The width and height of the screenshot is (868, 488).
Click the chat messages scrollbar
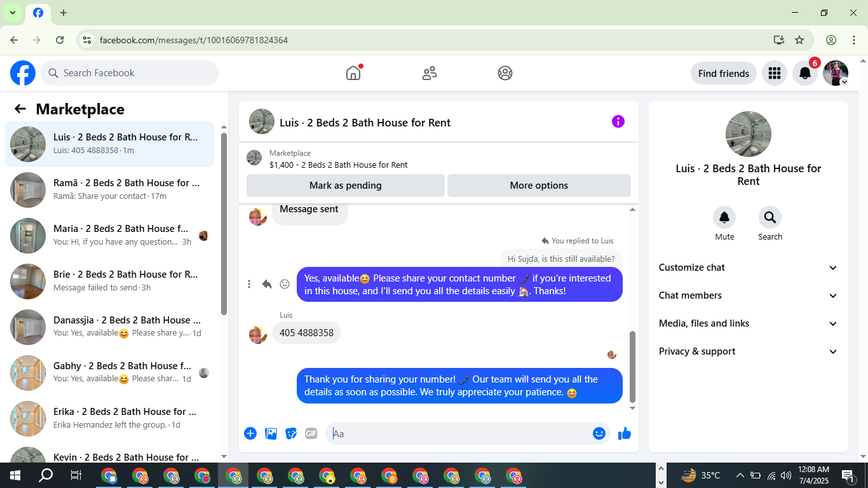point(632,367)
